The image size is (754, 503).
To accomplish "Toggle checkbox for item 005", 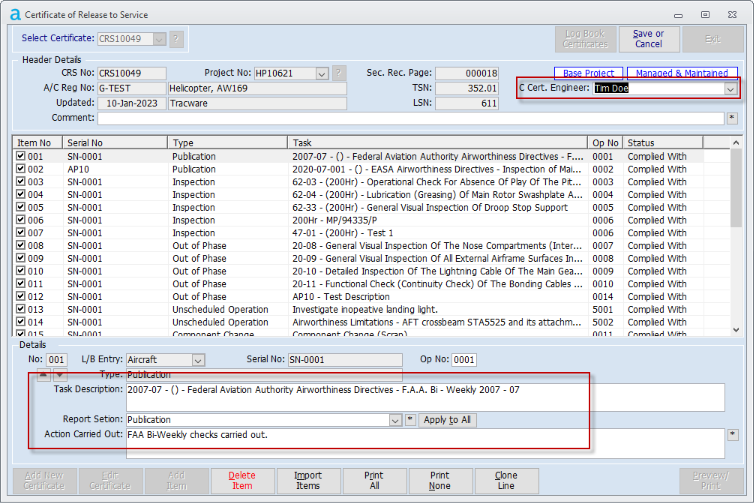I will [21, 207].
